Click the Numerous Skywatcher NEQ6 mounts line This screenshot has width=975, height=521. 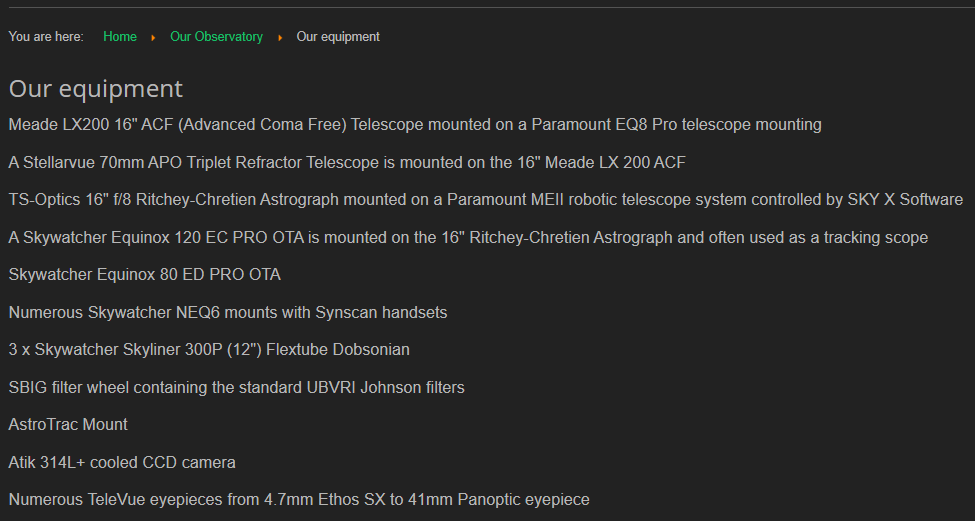coord(228,313)
